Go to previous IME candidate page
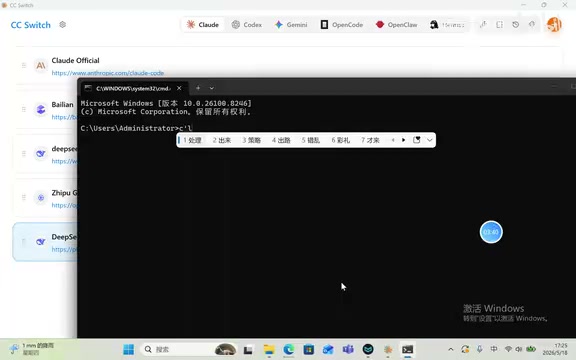The height and width of the screenshot is (360, 576). (x=393, y=140)
